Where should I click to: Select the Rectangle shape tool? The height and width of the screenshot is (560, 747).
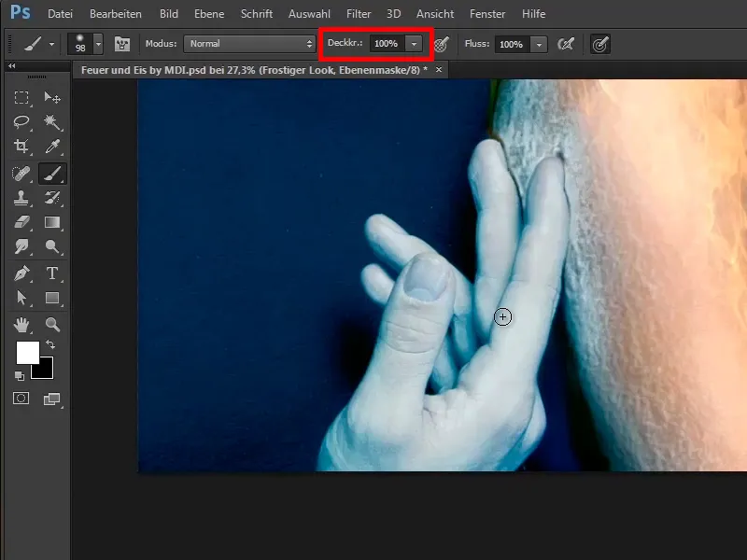[x=52, y=298]
